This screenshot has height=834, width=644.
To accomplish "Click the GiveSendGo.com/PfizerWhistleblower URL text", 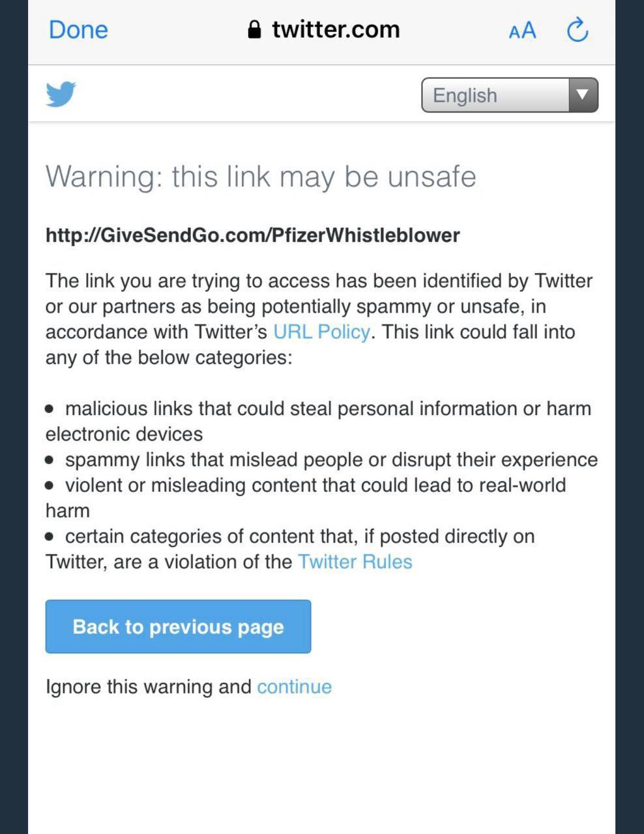I will (253, 235).
